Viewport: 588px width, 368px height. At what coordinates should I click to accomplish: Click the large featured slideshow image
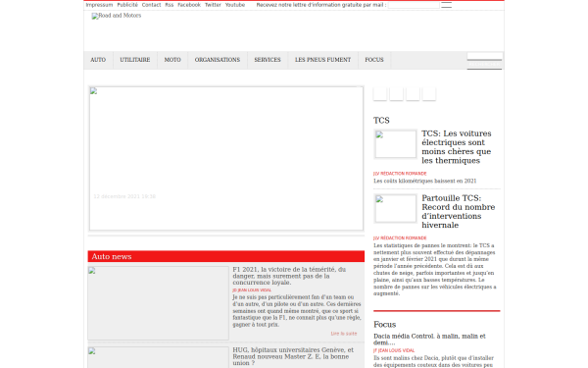pyautogui.click(x=226, y=158)
